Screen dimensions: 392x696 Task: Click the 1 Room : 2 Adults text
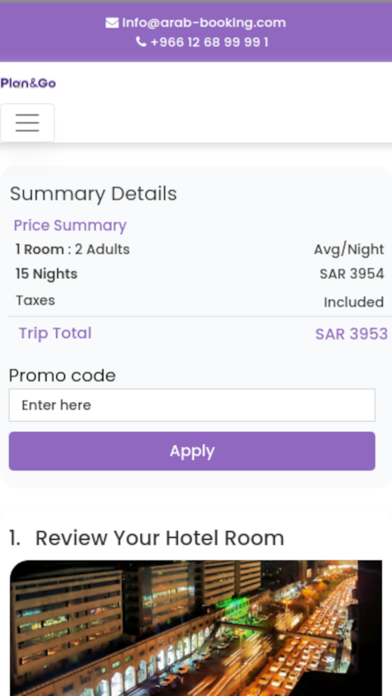pyautogui.click(x=73, y=249)
